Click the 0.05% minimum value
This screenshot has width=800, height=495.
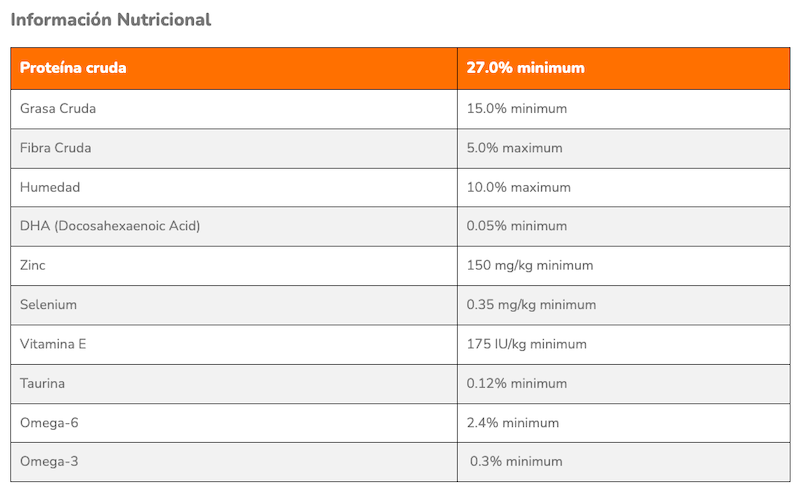pos(517,226)
